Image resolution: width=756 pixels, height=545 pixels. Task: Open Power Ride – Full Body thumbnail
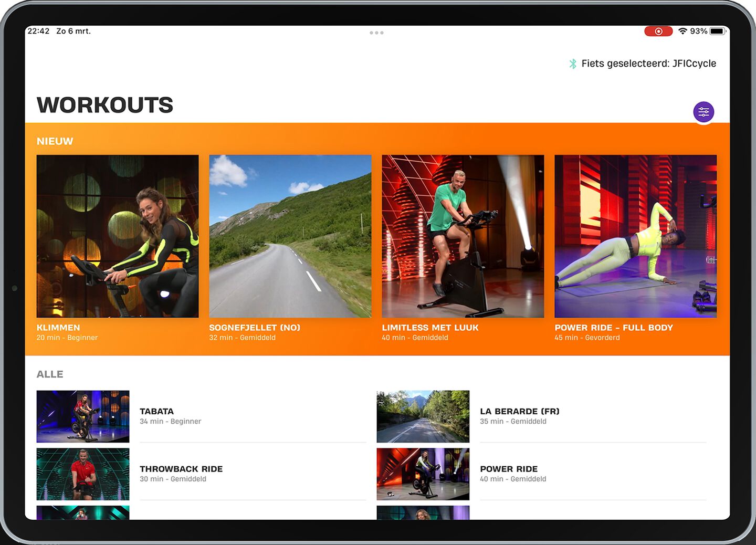point(635,236)
